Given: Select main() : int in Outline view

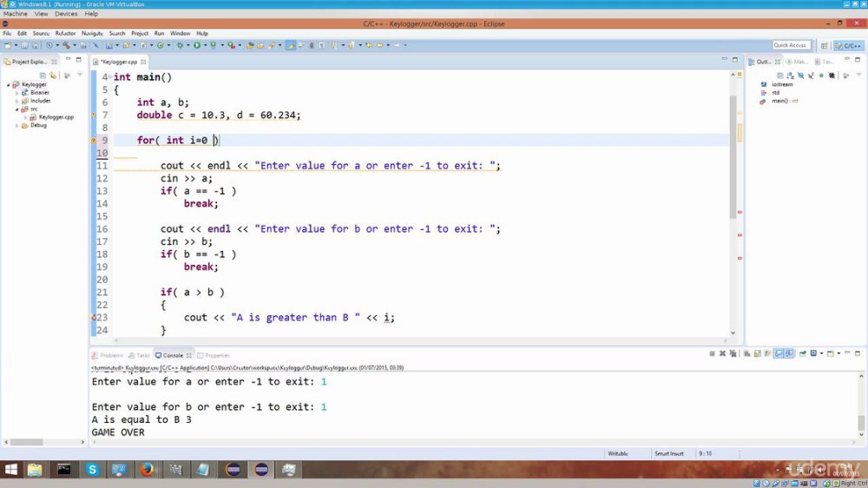Looking at the screenshot, I should tap(785, 101).
